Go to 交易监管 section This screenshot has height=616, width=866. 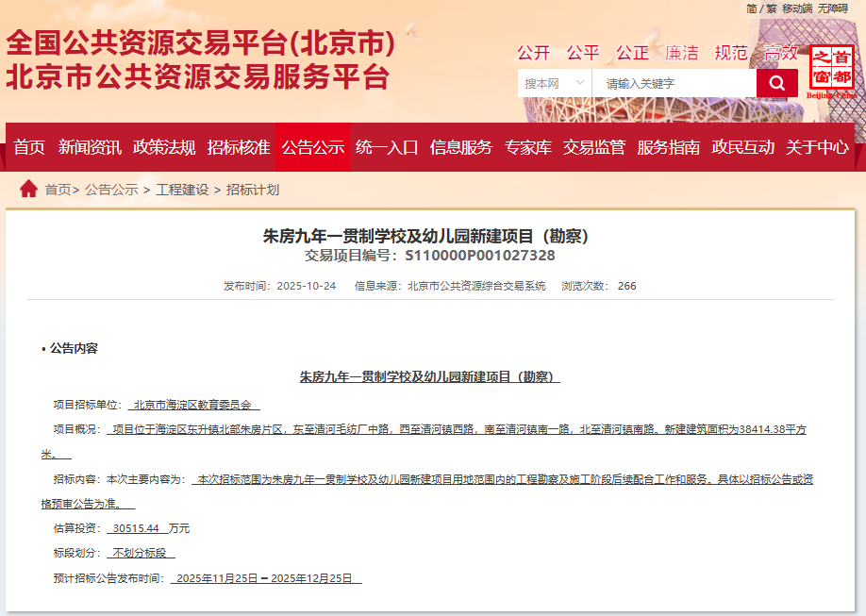(594, 147)
